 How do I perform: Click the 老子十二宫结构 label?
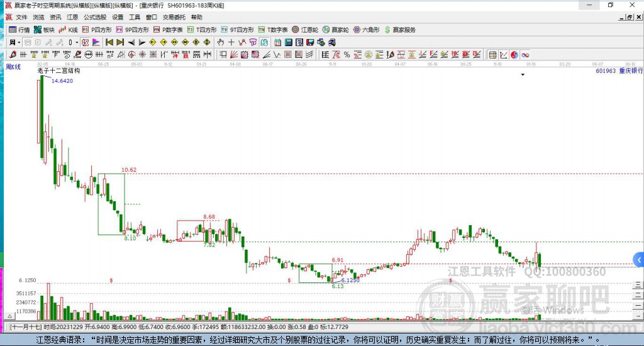(58, 70)
